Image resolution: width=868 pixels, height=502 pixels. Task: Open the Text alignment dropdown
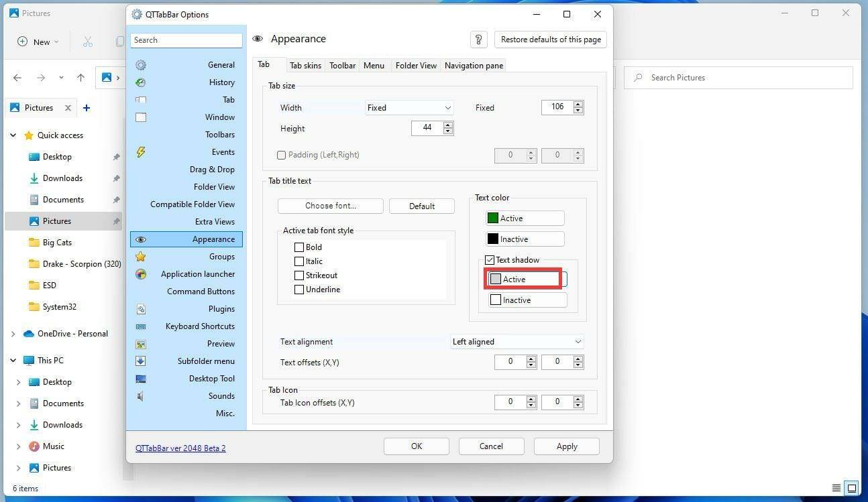(x=517, y=342)
